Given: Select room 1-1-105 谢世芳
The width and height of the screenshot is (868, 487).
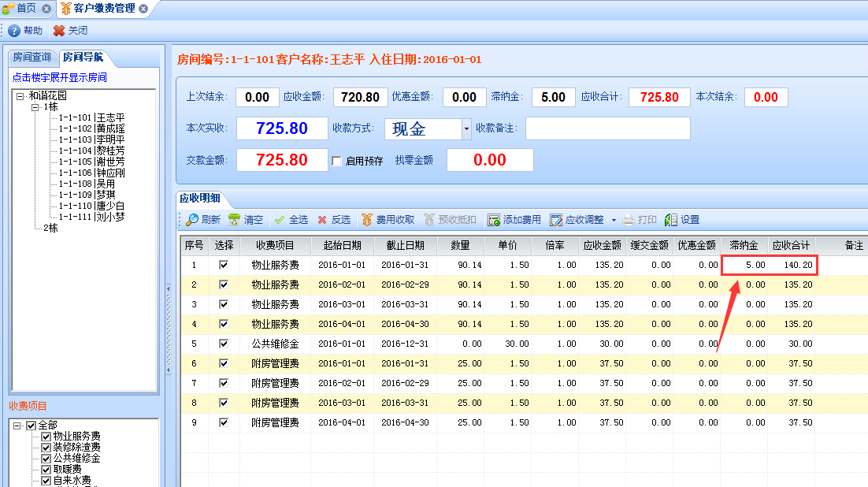Looking at the screenshot, I should pos(91,162).
